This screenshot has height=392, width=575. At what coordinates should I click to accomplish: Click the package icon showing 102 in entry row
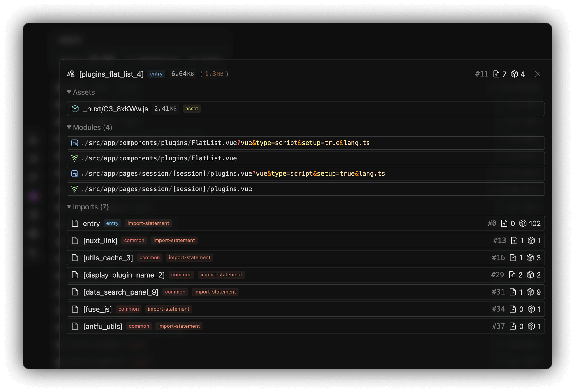523,223
